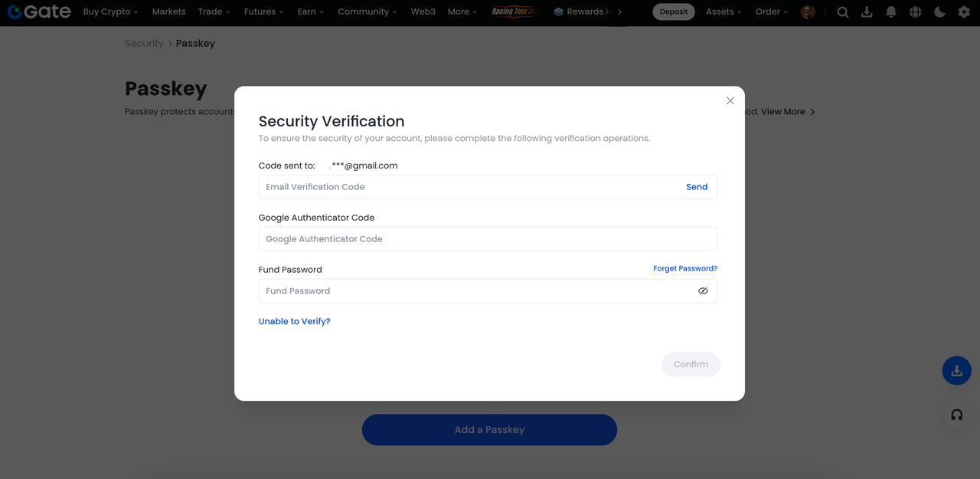Screen dimensions: 980x479
Task: Expand the Assets dropdown menu
Action: [724, 12]
